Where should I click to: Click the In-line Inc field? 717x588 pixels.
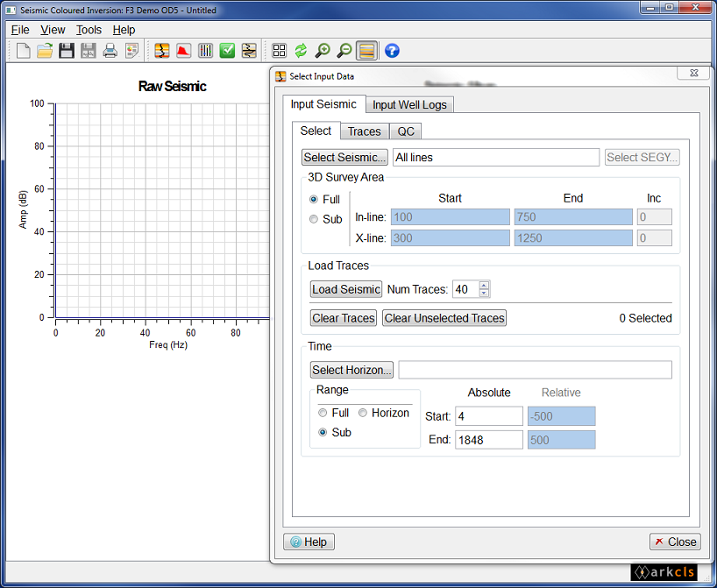[655, 216]
